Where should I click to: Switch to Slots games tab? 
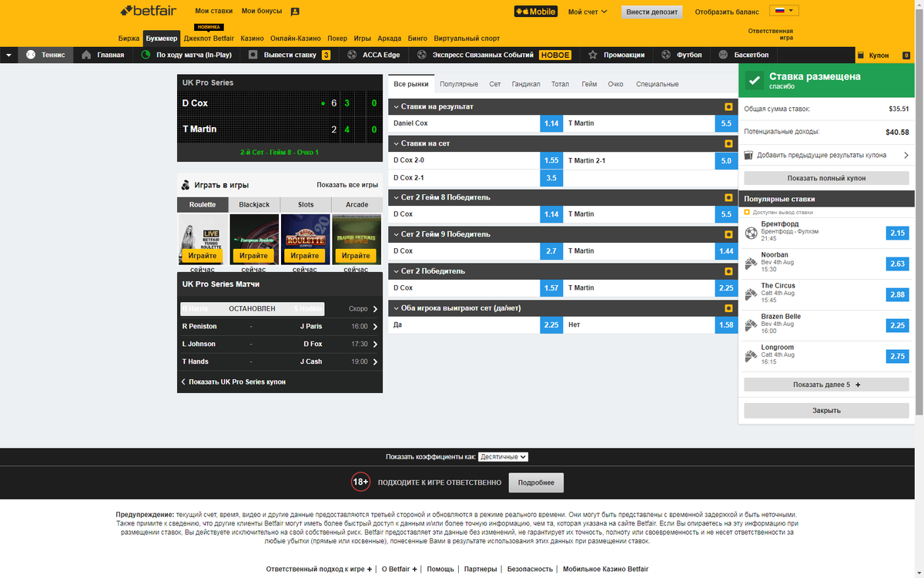point(306,205)
